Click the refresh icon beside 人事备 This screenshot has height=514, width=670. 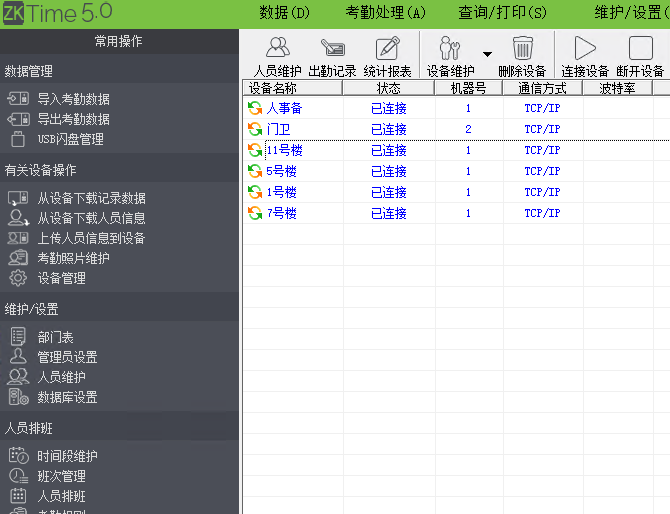coord(255,108)
